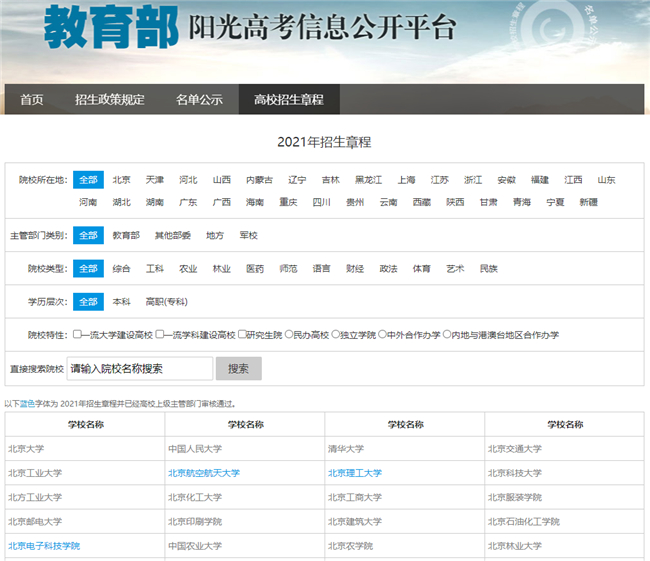The width and height of the screenshot is (650, 561).
Task: Filter school type by 艺术
Action: pyautogui.click(x=455, y=269)
